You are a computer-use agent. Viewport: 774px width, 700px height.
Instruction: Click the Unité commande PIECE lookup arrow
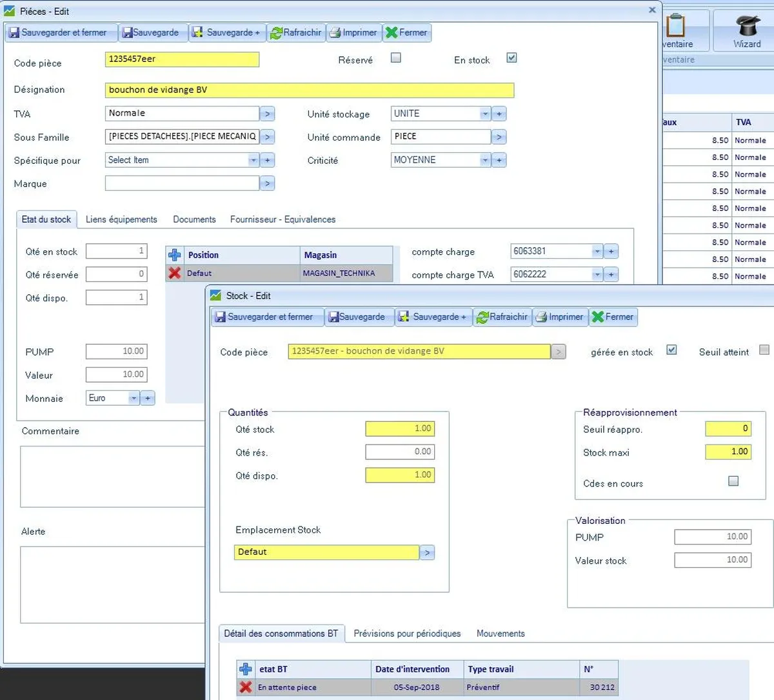(499, 137)
